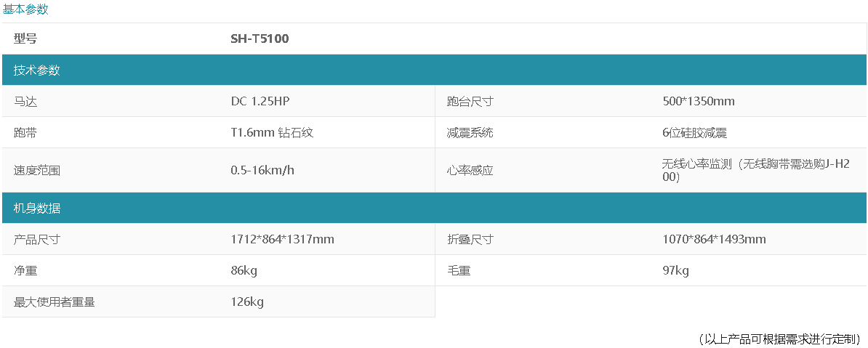Click the 减震系统 label
This screenshot has width=868, height=348.
[470, 133]
